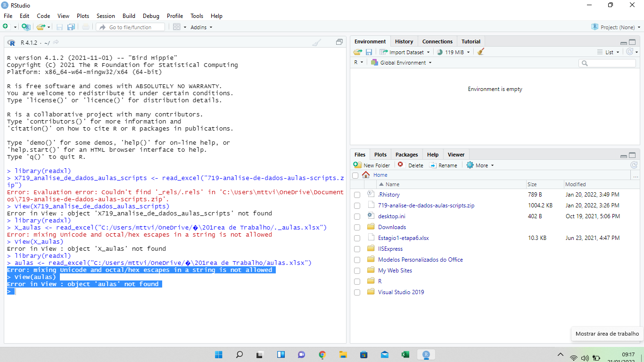Check Modelos Personalizados do Office checkbox
Screen dimensions: 644x362
coord(357,260)
